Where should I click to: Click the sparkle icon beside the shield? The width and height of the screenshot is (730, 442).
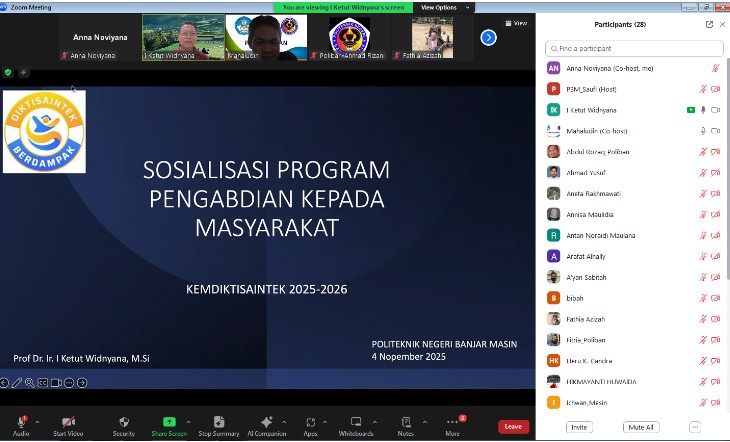click(23, 73)
